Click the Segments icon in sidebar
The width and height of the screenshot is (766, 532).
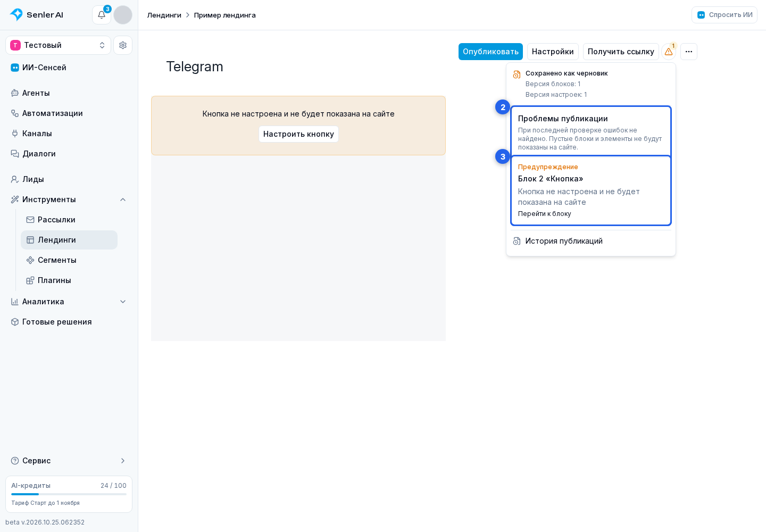click(30, 260)
